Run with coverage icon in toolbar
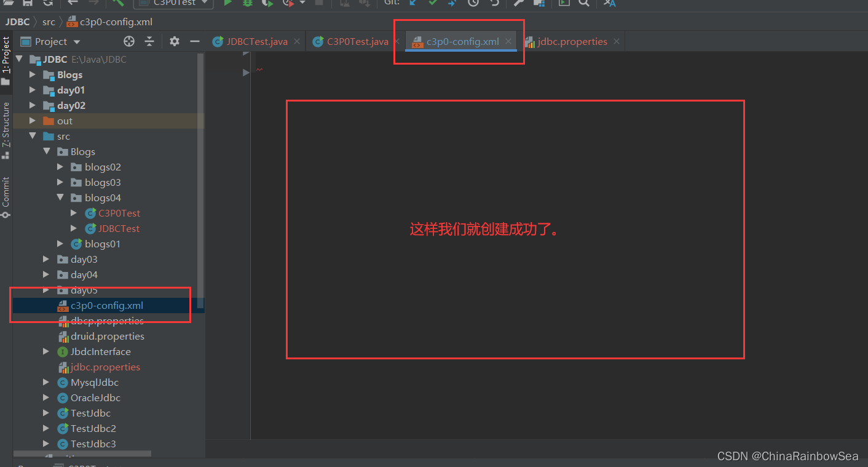This screenshot has height=467, width=868. coord(267,2)
